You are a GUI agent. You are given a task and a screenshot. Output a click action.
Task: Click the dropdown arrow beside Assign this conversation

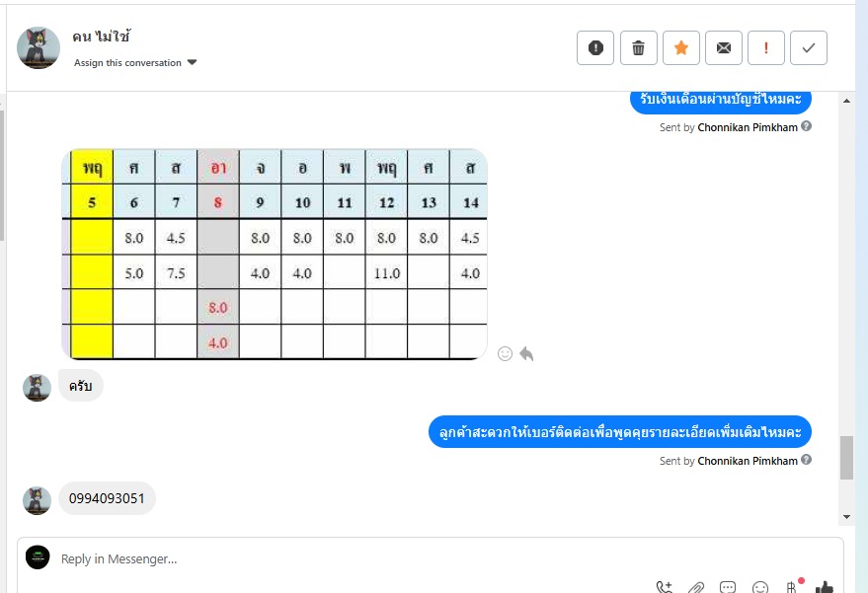tap(193, 62)
